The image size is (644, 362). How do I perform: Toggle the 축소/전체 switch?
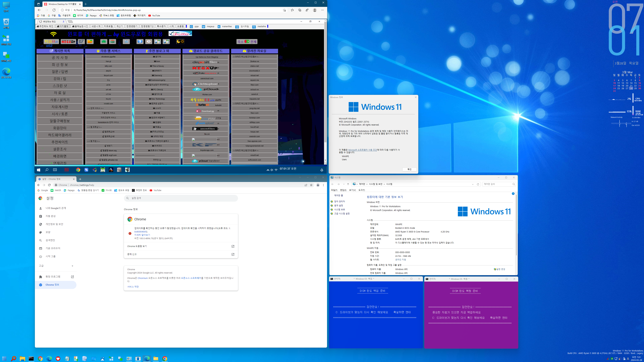click(x=247, y=42)
